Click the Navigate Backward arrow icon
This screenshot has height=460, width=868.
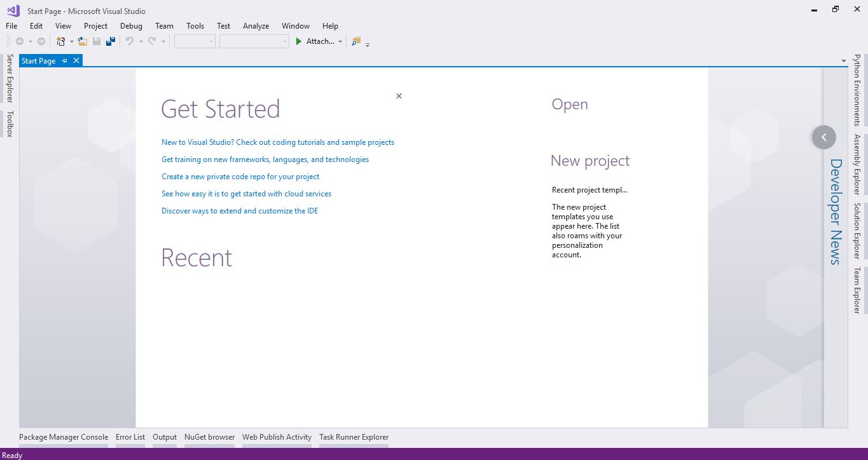tap(20, 41)
